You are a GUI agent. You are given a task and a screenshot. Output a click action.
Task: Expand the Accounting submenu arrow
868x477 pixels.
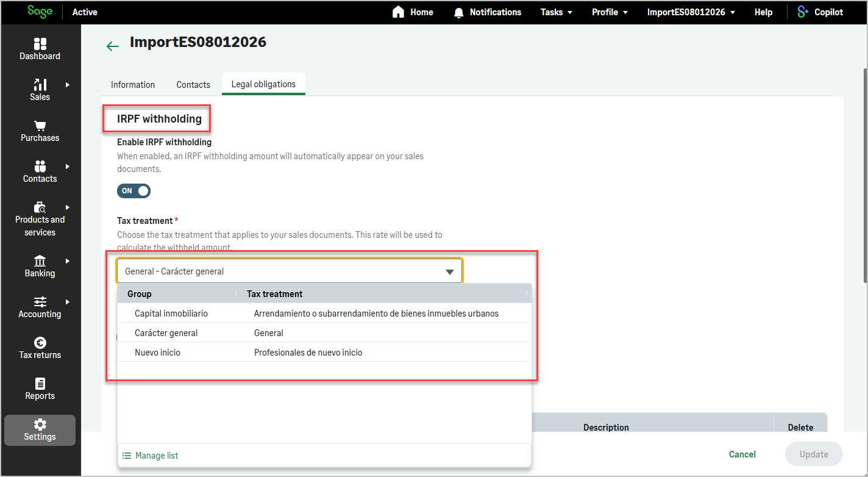pyautogui.click(x=68, y=301)
